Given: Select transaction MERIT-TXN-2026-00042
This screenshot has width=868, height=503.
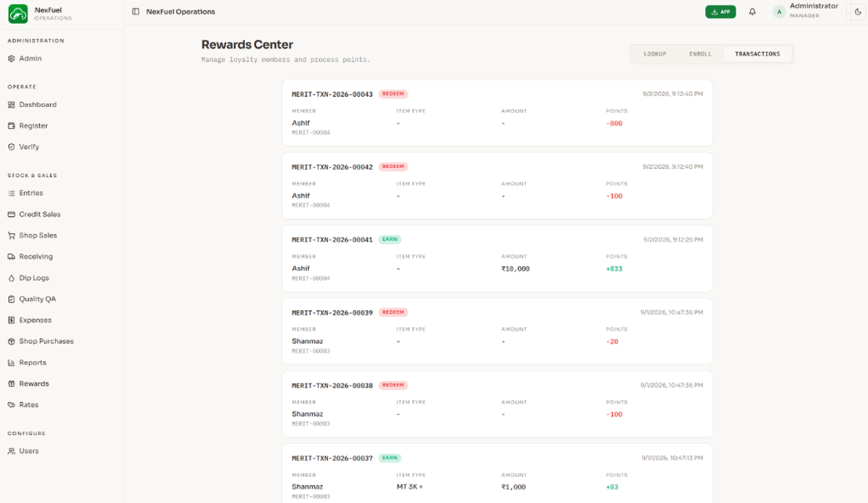Looking at the screenshot, I should (497, 186).
